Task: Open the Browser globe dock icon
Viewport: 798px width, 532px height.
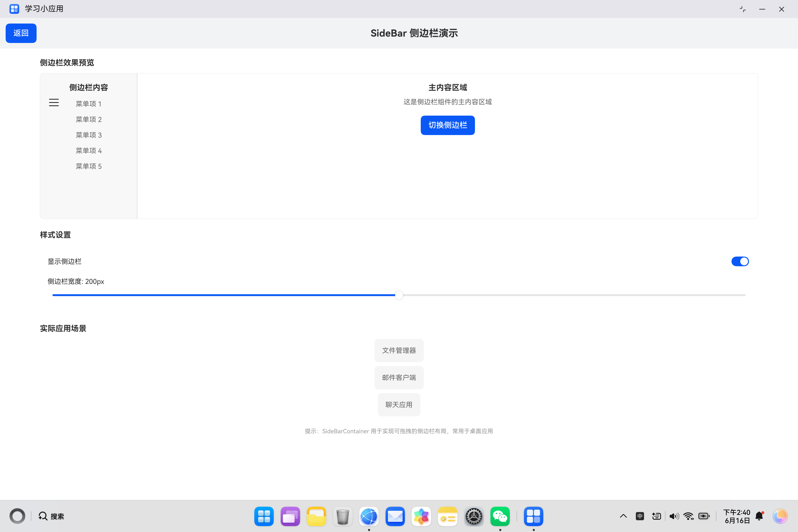Action: point(369,516)
